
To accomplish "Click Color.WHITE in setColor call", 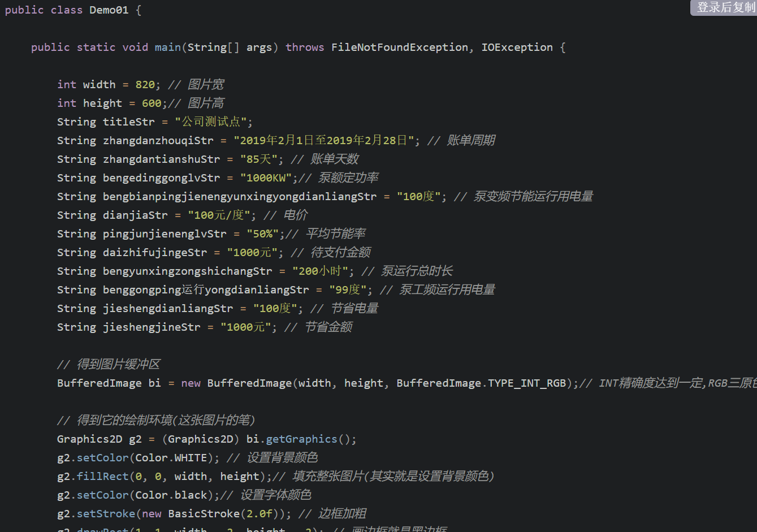I will pyautogui.click(x=171, y=458).
